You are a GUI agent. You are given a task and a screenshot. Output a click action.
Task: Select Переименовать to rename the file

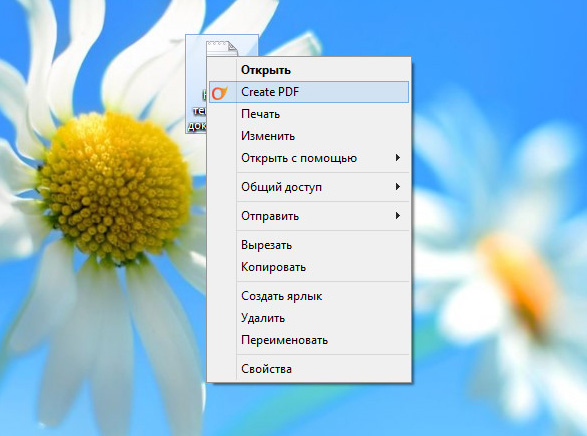309,340
